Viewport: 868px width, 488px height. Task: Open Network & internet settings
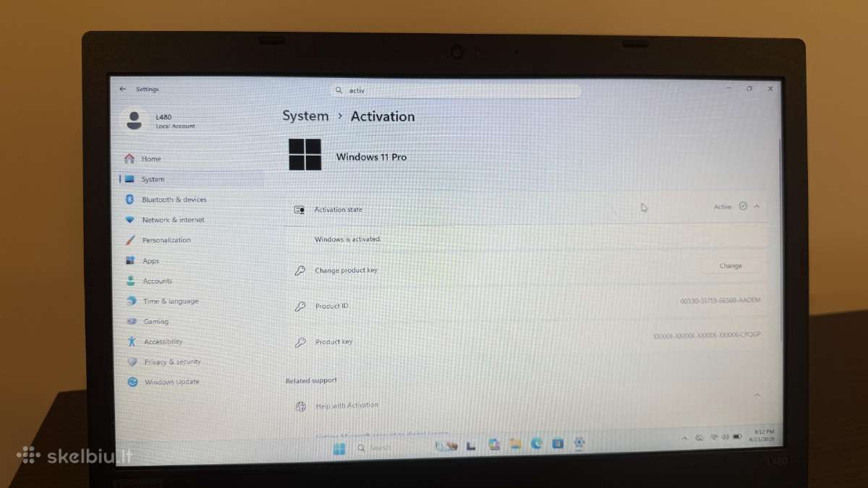coord(173,220)
